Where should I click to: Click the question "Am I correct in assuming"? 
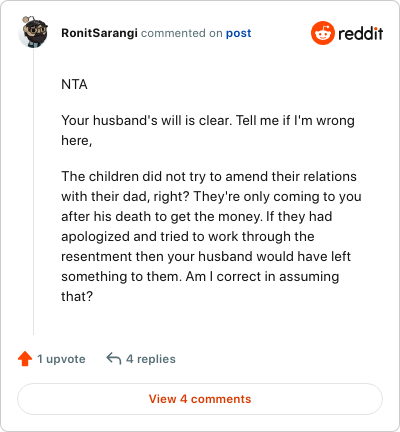click(x=262, y=276)
